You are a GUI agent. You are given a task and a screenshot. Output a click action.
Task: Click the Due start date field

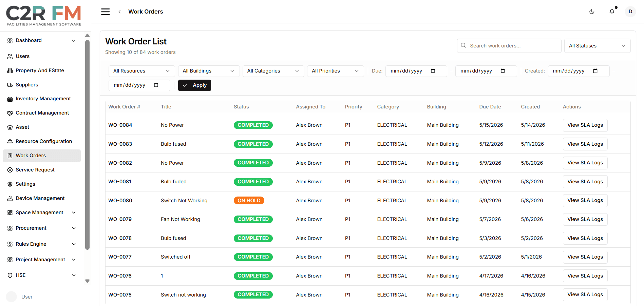(416, 71)
